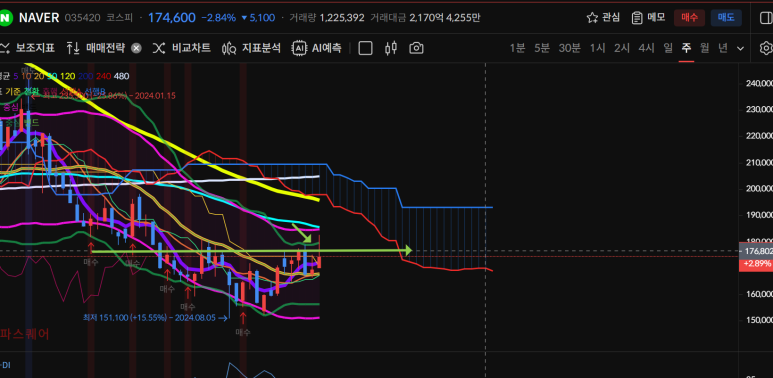
Task: Click the blue 매도 sell button
Action: tap(726, 18)
